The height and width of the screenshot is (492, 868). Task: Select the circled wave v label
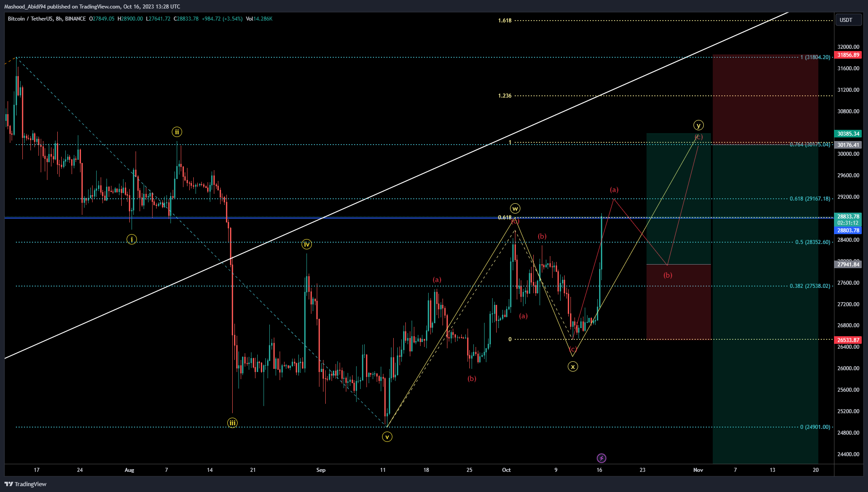[x=387, y=436]
